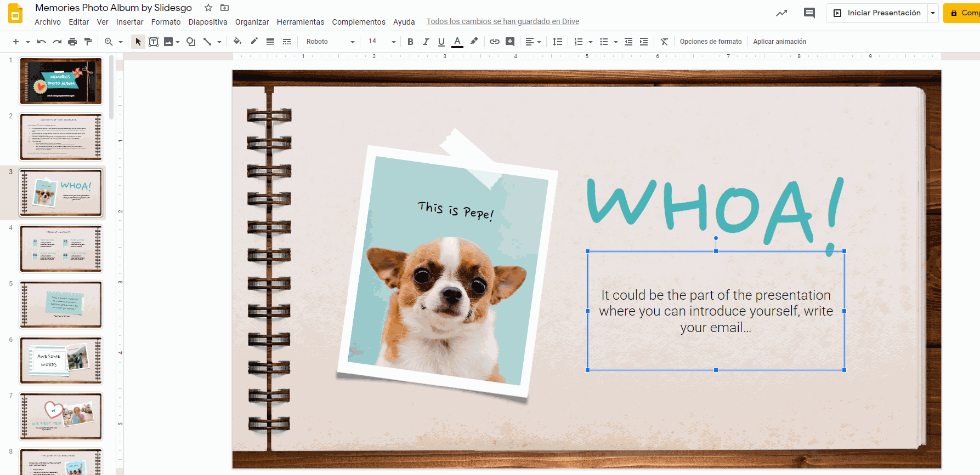The height and width of the screenshot is (475, 980).
Task: Click Aplicar animación button
Action: point(779,42)
